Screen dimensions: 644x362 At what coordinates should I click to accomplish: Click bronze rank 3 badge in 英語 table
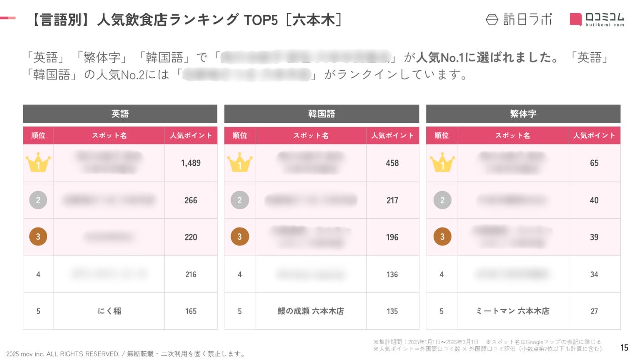pyautogui.click(x=38, y=237)
